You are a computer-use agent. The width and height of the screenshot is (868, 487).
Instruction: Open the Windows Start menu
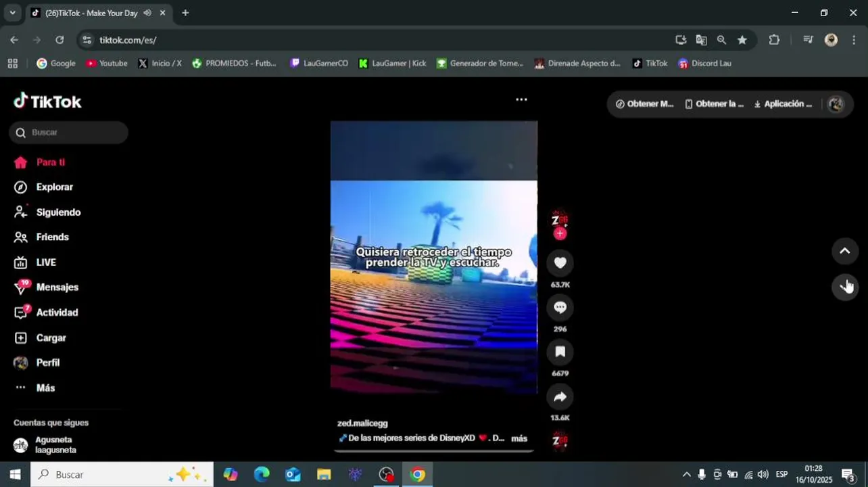[x=15, y=474]
